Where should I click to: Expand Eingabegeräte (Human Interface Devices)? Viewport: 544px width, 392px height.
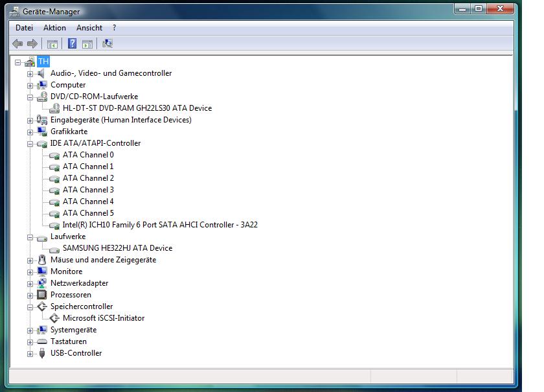point(30,121)
